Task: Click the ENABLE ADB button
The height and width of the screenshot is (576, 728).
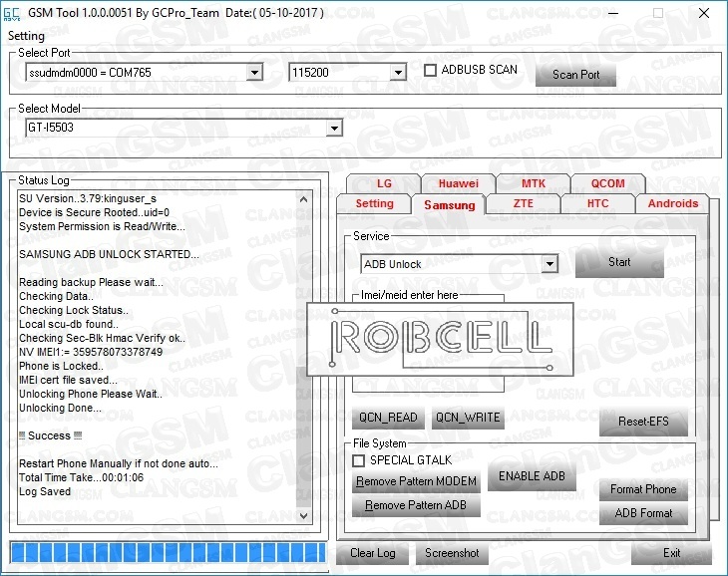Action: click(532, 476)
